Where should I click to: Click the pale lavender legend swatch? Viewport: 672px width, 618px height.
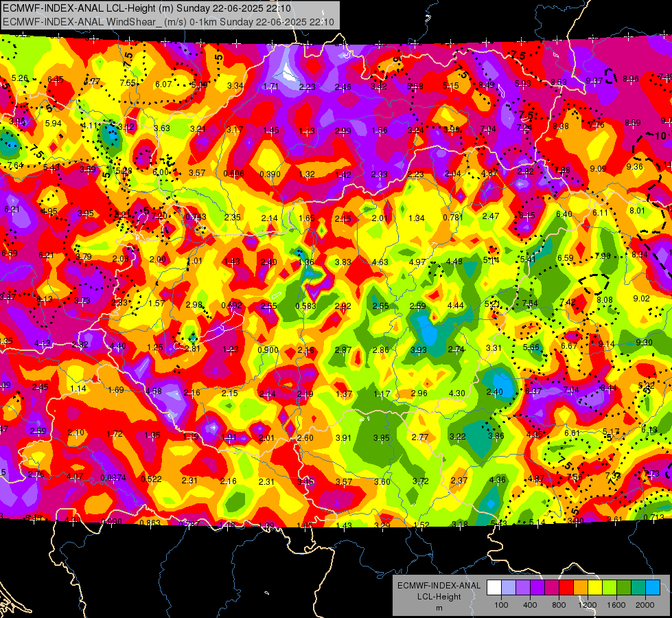tap(509, 588)
